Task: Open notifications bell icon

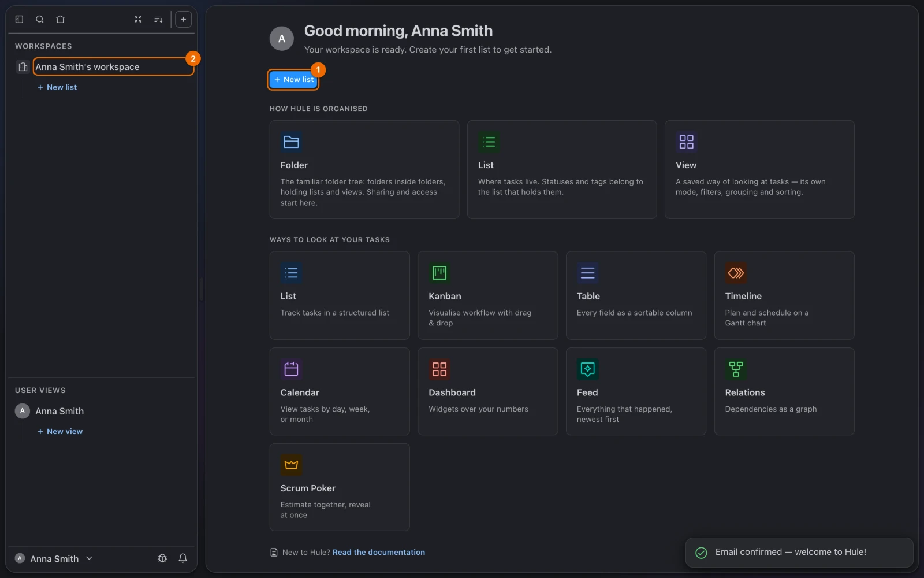Action: point(182,558)
